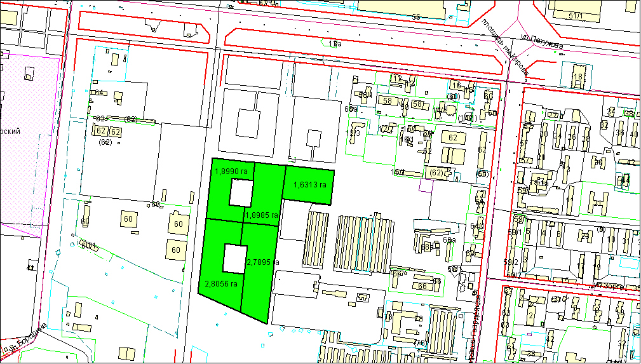Select the building labeled 66
Viewport: 641px width, 364px height.
tap(422, 286)
